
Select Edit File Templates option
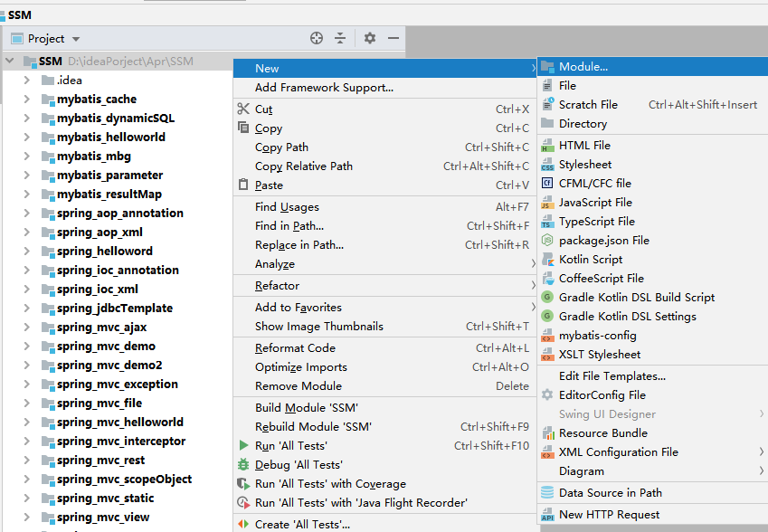(652, 376)
